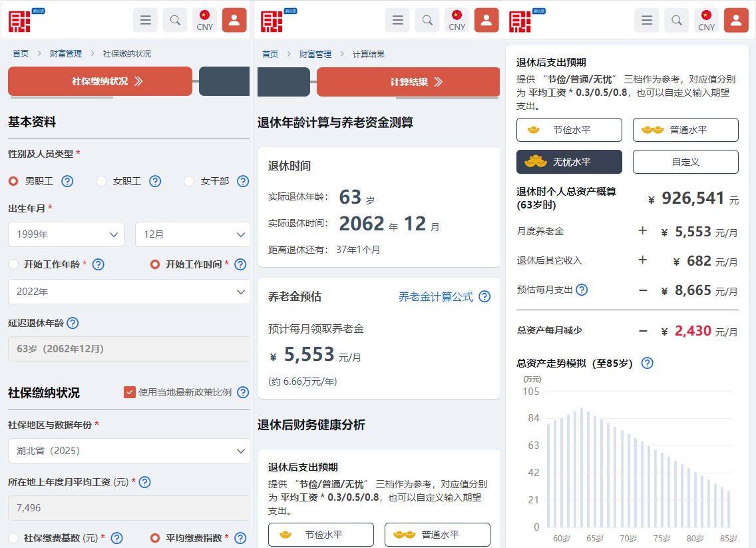Click the help icon for 预估每月支出

(x=582, y=290)
